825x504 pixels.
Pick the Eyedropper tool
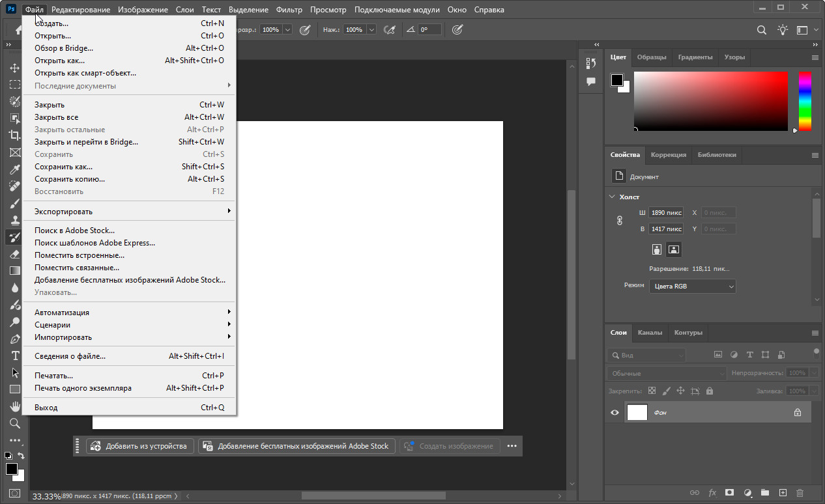pyautogui.click(x=14, y=169)
